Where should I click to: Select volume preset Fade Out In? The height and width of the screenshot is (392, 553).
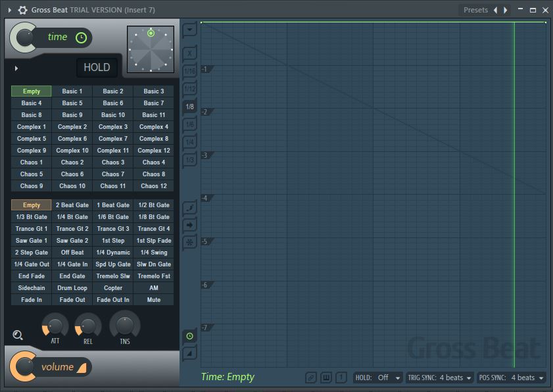pyautogui.click(x=113, y=300)
